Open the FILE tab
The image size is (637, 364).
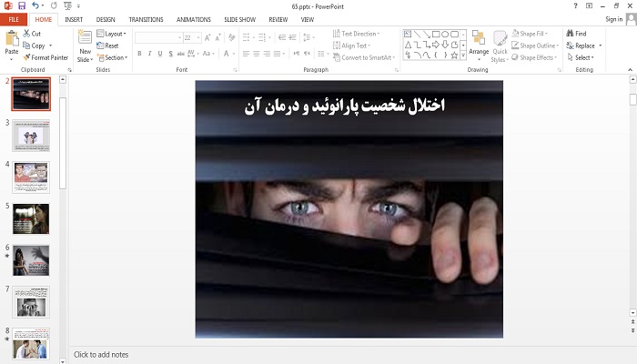pos(14,19)
